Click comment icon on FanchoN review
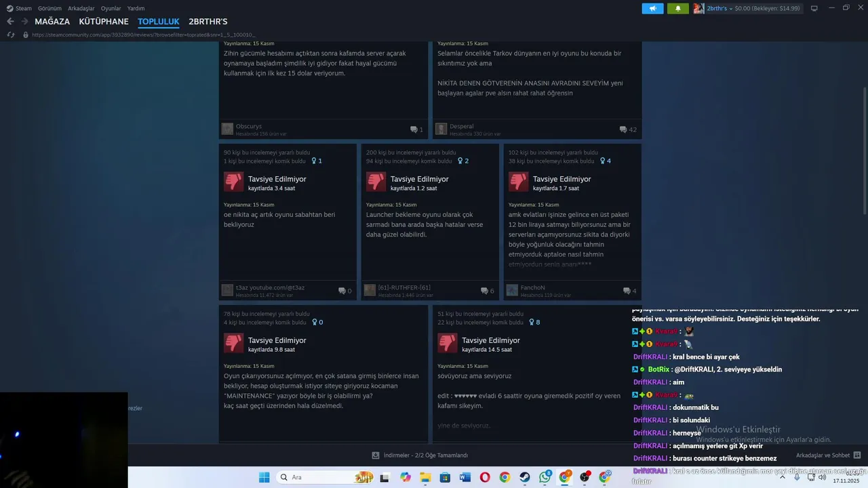868x488 pixels. pyautogui.click(x=627, y=291)
